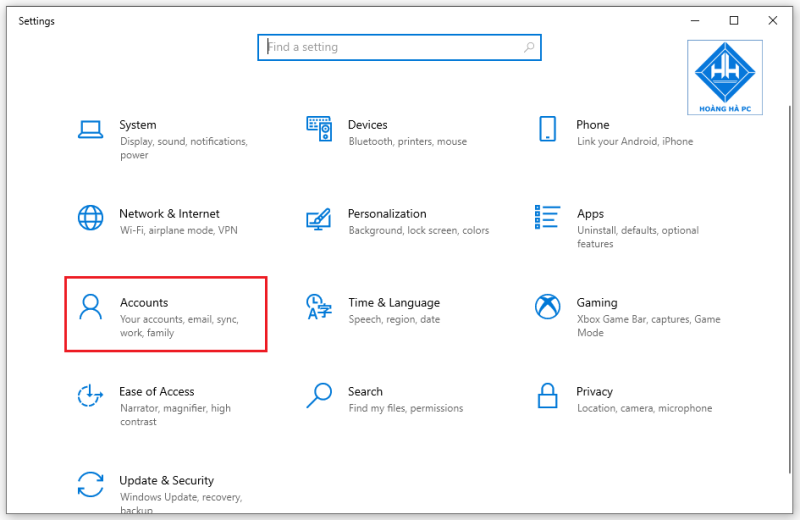Viewport: 800px width, 520px height.
Task: Click the Update & Security refresh icon
Action: pyautogui.click(x=90, y=484)
